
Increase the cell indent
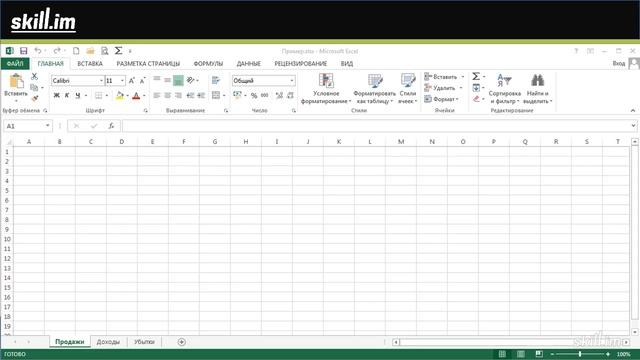coord(201,95)
